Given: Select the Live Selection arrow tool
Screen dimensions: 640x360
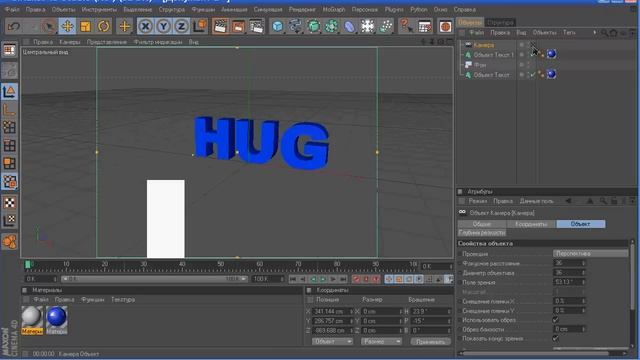Looking at the screenshot, I should point(49,27).
